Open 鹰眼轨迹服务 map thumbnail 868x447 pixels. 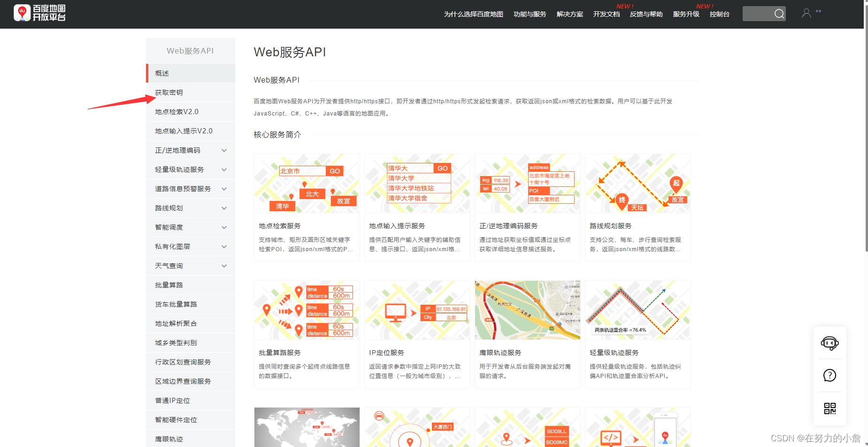528,310
